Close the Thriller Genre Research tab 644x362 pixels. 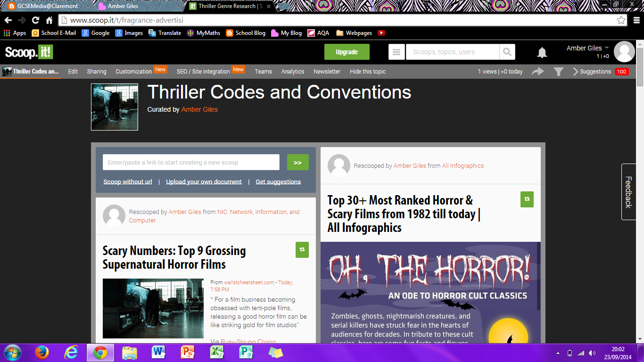point(269,7)
